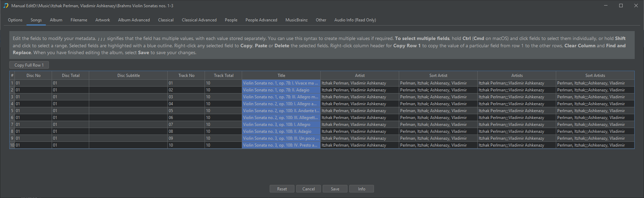Screen dimensions: 644x198
Task: Select title 'Violin Sonata no. 2, op. 100: II. Andante t...'
Action: click(281, 111)
